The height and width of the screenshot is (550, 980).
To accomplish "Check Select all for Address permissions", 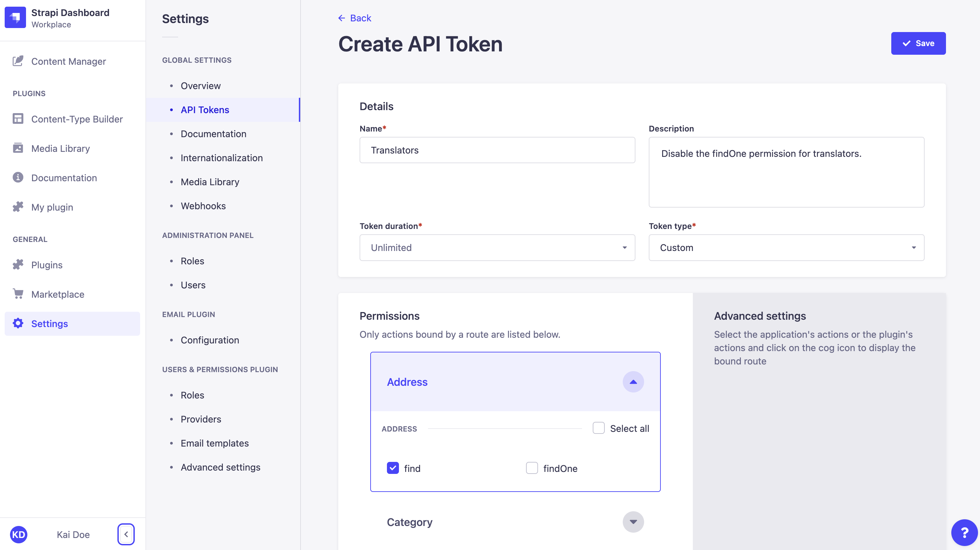I will coord(598,428).
